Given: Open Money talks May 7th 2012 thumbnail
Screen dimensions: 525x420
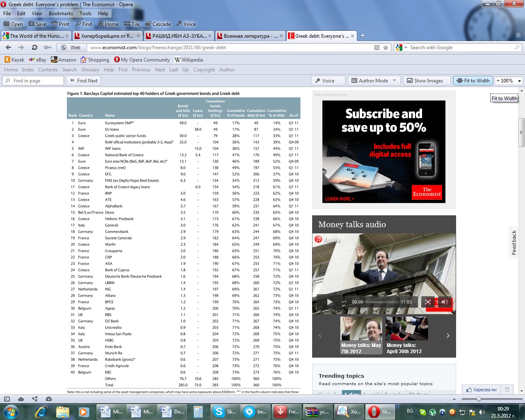Looking at the screenshot, I should 361,336.
